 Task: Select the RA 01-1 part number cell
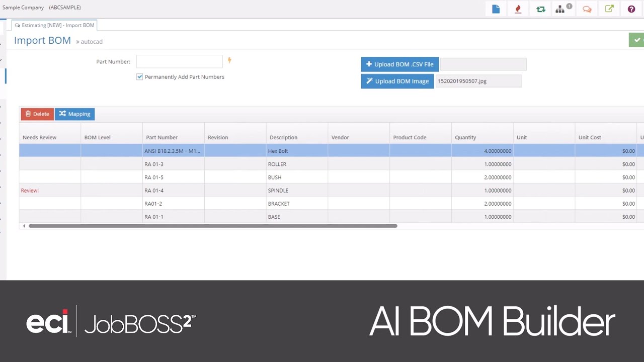(x=173, y=217)
